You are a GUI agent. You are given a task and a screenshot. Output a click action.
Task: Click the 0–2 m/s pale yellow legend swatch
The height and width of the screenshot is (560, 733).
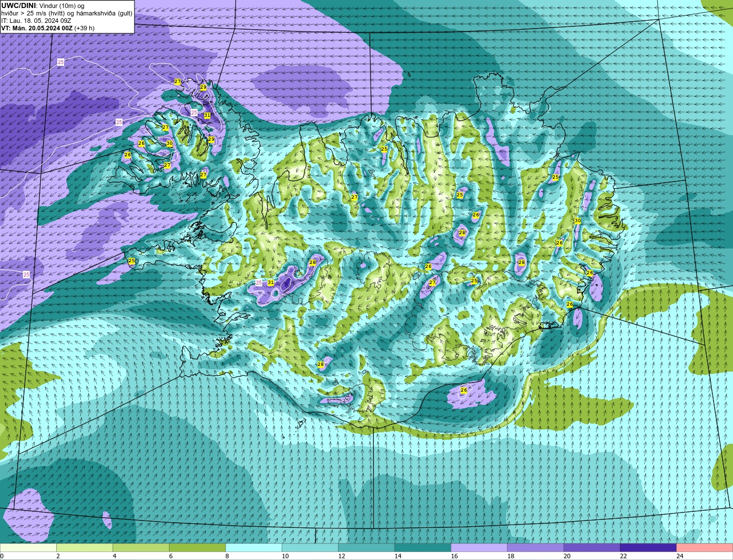[29, 547]
